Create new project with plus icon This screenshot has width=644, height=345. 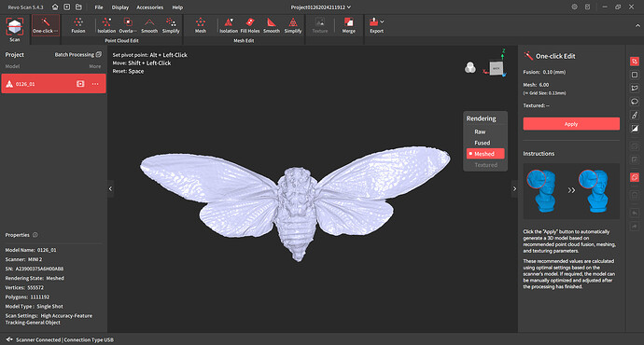pyautogui.click(x=66, y=7)
